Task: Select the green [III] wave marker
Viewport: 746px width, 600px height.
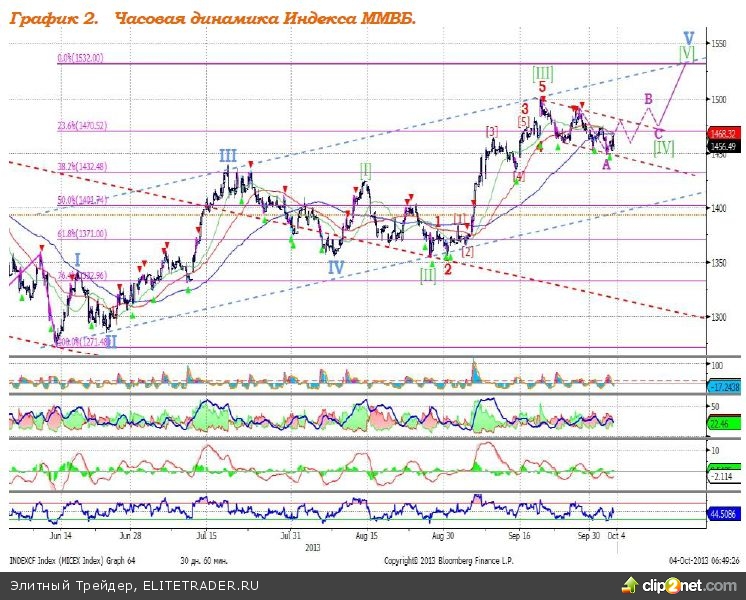Action: pyautogui.click(x=542, y=73)
